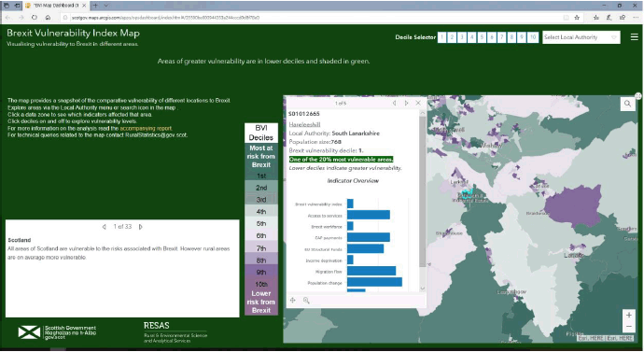This screenshot has height=352, width=644.
Task: Toggle decile 7 in Decile Selector
Action: click(501, 37)
